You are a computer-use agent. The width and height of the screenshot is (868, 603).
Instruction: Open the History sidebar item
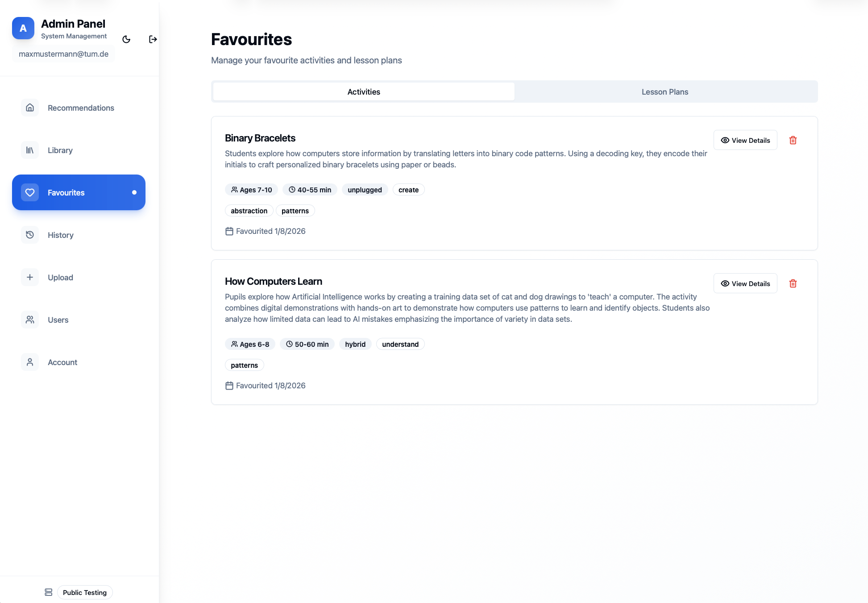60,235
